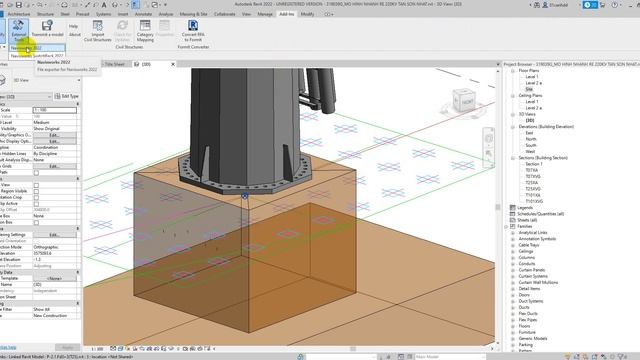The image size is (640, 360).
Task: Switch to the Title Sheet view tab
Action: 115,64
